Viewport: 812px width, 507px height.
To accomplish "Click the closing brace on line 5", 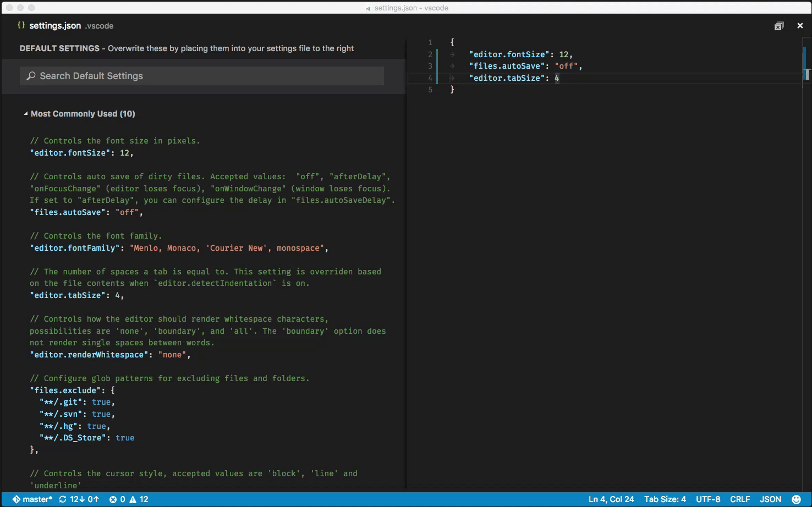I will pos(452,90).
